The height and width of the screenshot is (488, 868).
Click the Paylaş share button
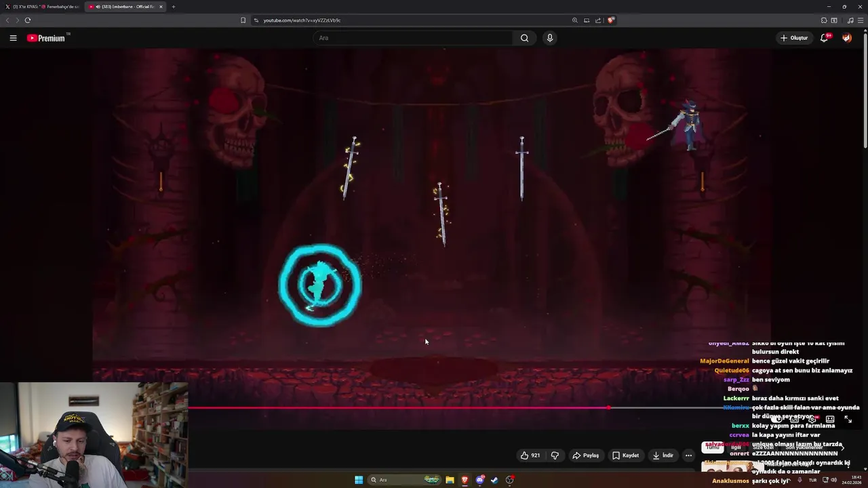pos(586,455)
